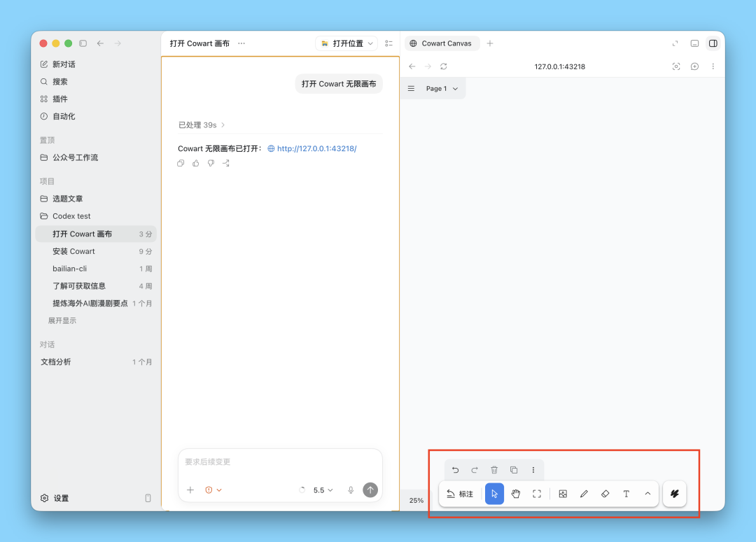
Task: Click the circled plus icon in browser bar
Action: click(x=695, y=66)
